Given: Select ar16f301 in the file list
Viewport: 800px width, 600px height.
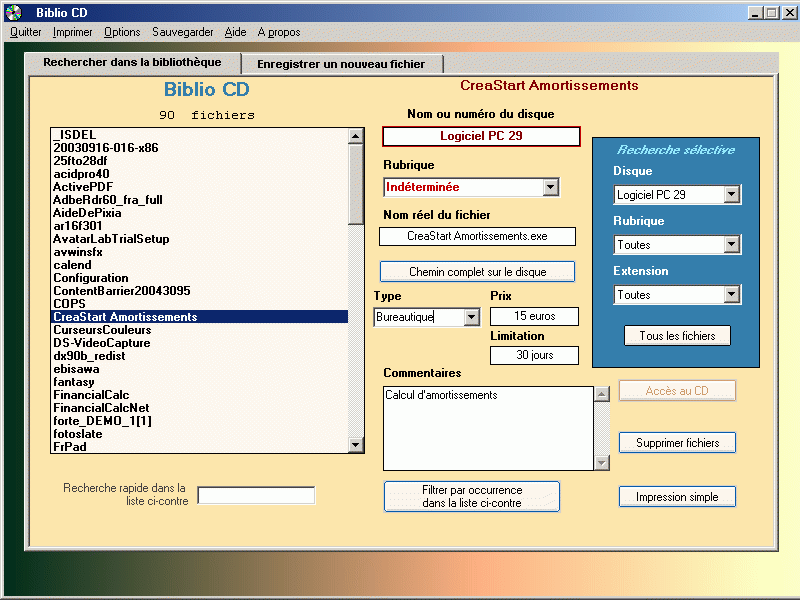Looking at the screenshot, I should tap(199, 226).
